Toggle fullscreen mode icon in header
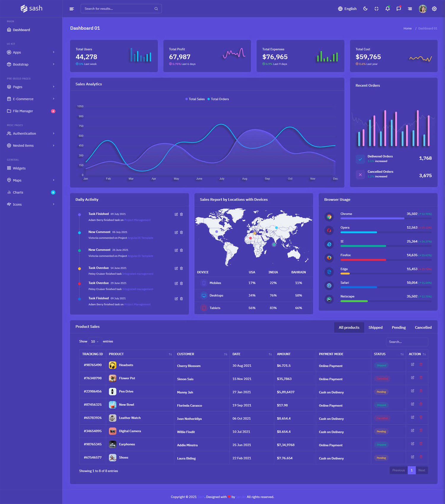 pos(376,9)
